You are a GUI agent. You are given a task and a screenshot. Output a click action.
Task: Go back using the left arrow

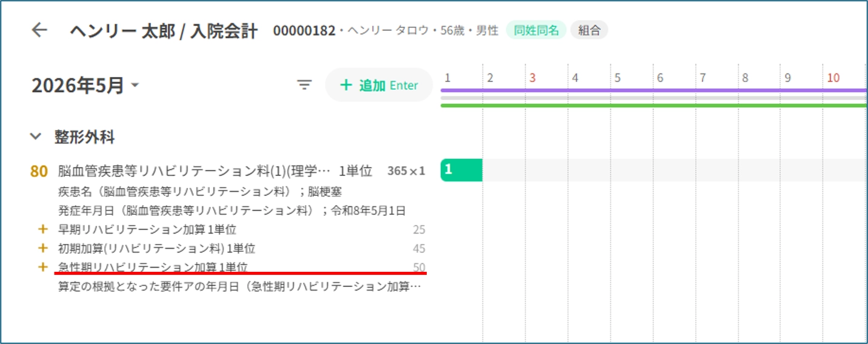pos(39,30)
